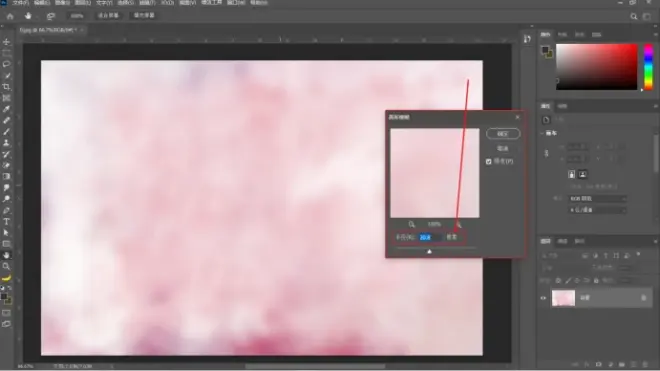
Task: Select the Gradient tool
Action: [6, 176]
